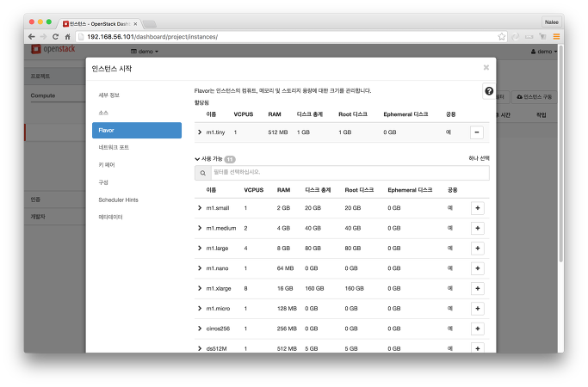Viewport: 588px width, 387px height.
Task: Expand the m1.small row details
Action: click(x=200, y=208)
